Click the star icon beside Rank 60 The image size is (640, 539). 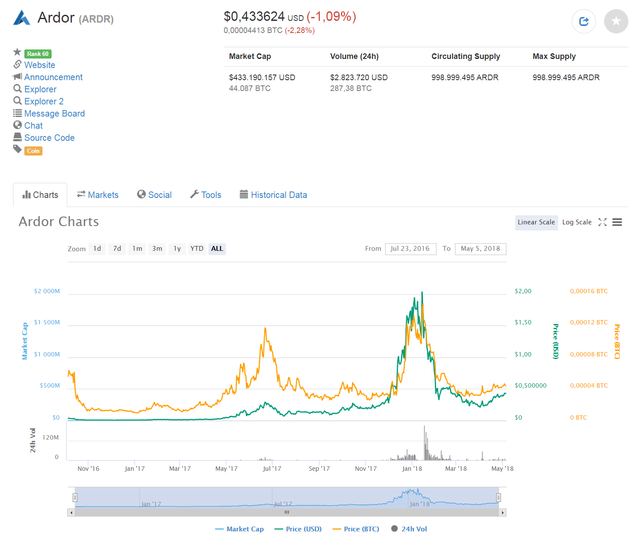click(17, 52)
